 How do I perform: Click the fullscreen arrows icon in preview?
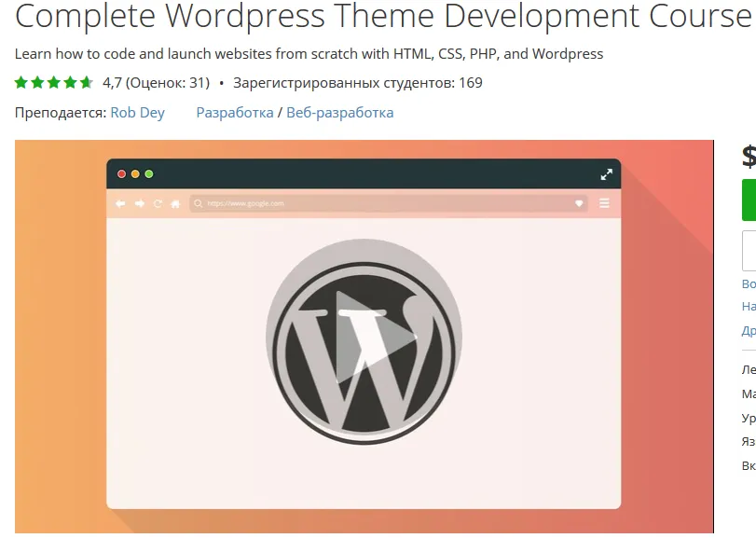tap(607, 174)
